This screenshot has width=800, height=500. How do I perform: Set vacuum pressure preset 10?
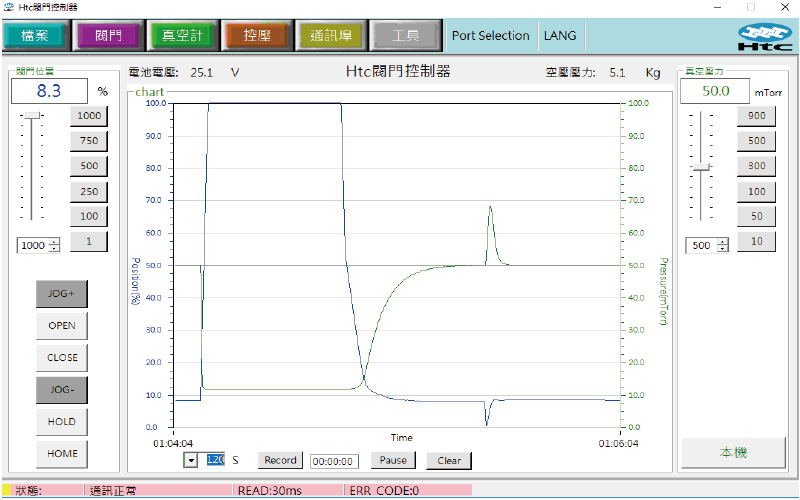[x=756, y=241]
